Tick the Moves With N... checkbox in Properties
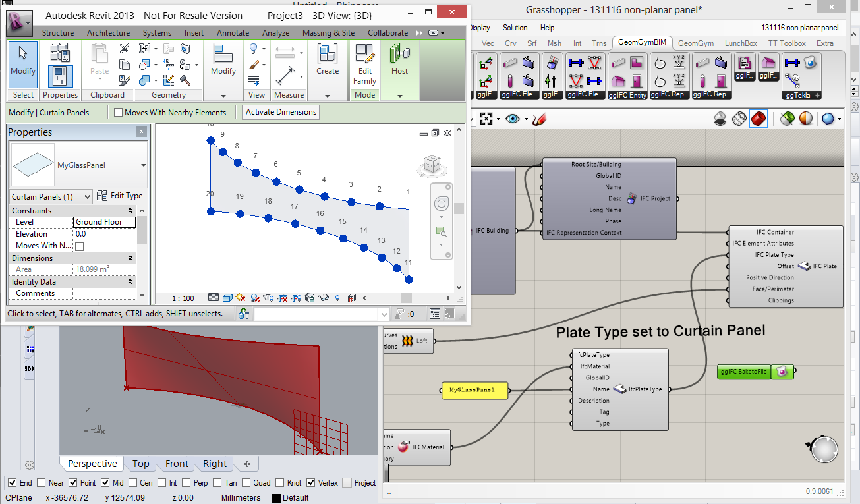 pos(80,246)
